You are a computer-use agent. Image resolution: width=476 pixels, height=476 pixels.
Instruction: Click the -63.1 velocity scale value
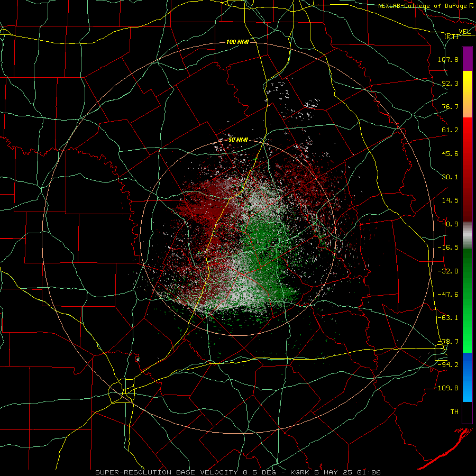click(448, 318)
